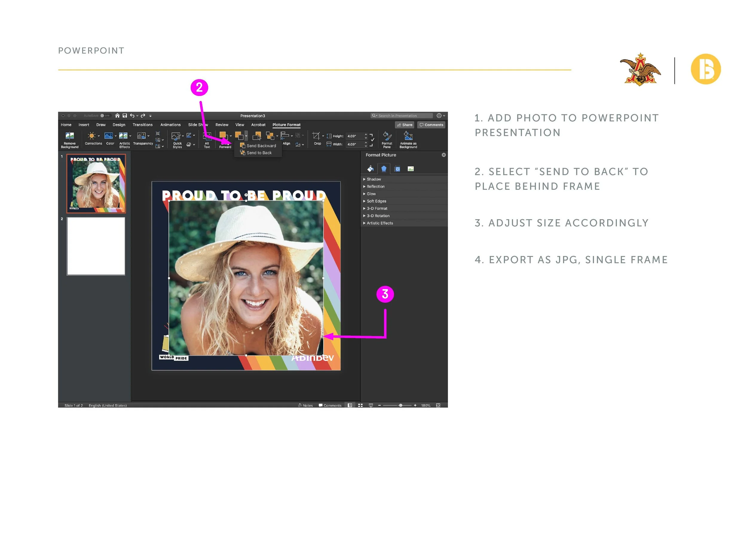
Task: Expand the Shadow section
Action: (373, 179)
